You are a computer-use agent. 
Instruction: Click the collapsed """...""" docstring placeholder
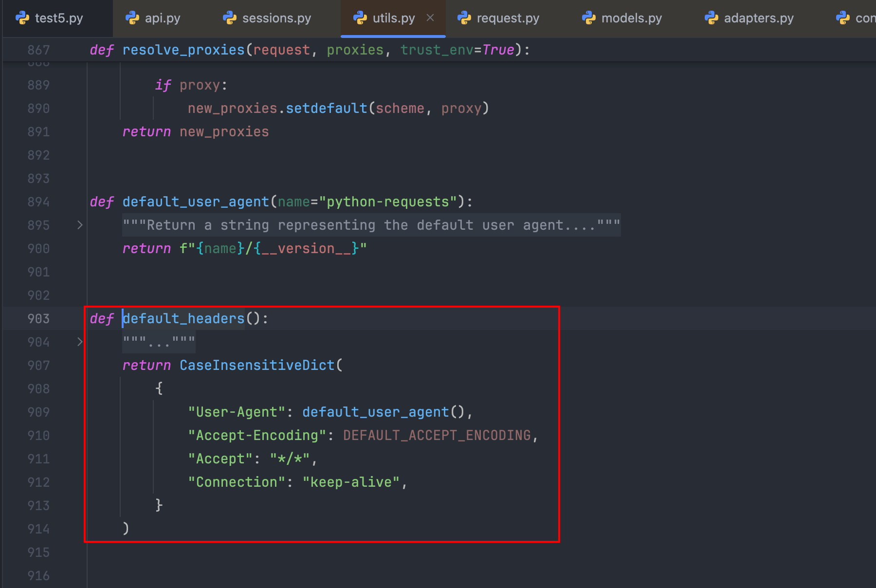(x=159, y=342)
